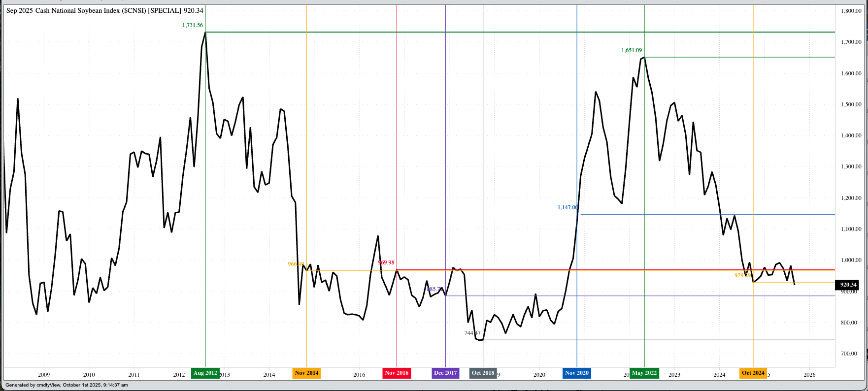
Task: Select the Nov 2014 orange date marker
Action: [306, 373]
